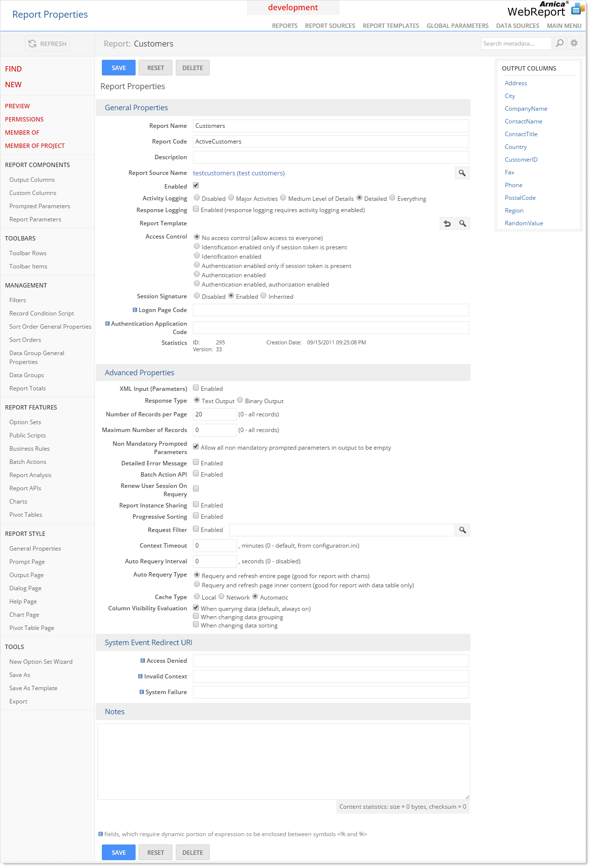Open testcustomers report source link
591x868 pixels.
[239, 173]
